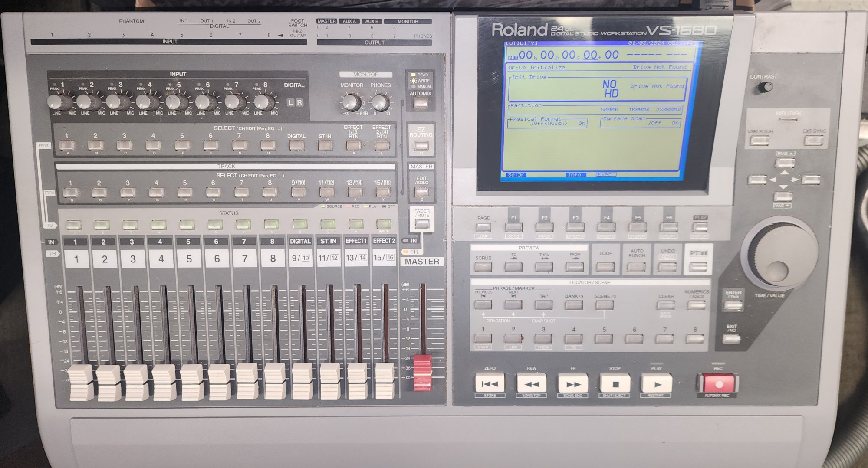Select track 2 SELECT button

point(99,192)
